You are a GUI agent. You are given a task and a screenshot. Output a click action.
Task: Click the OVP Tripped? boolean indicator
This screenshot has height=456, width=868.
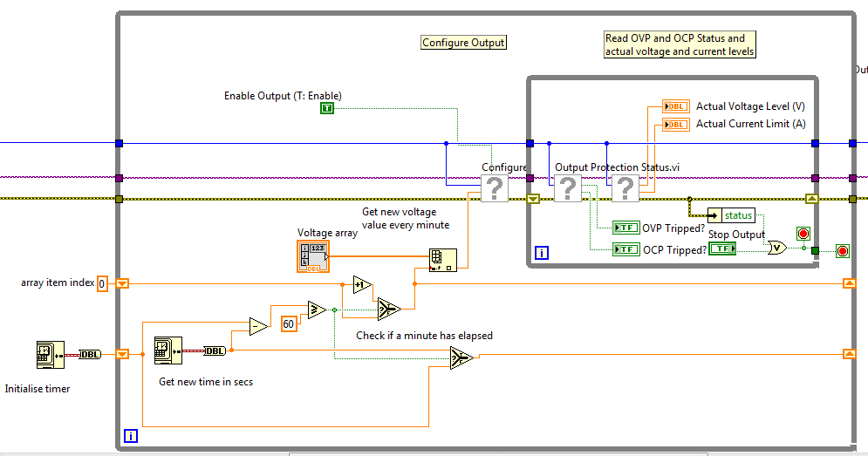[626, 228]
